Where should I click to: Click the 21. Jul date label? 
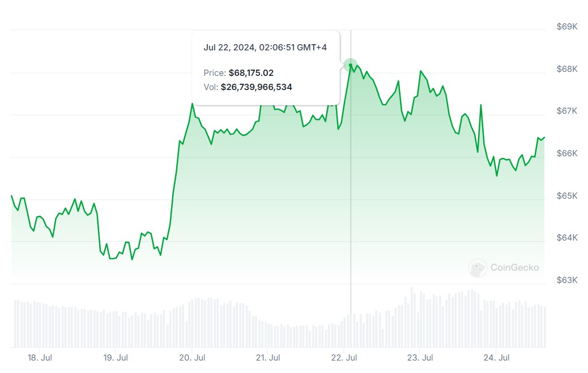[x=268, y=358]
